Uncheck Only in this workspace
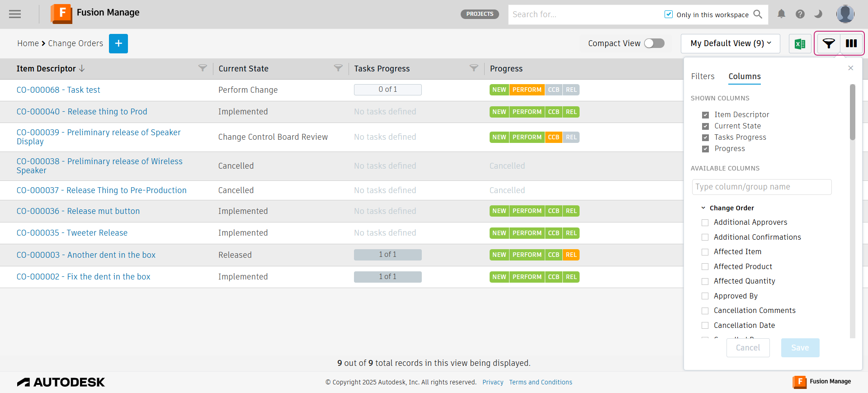The height and width of the screenshot is (393, 868). pos(669,14)
